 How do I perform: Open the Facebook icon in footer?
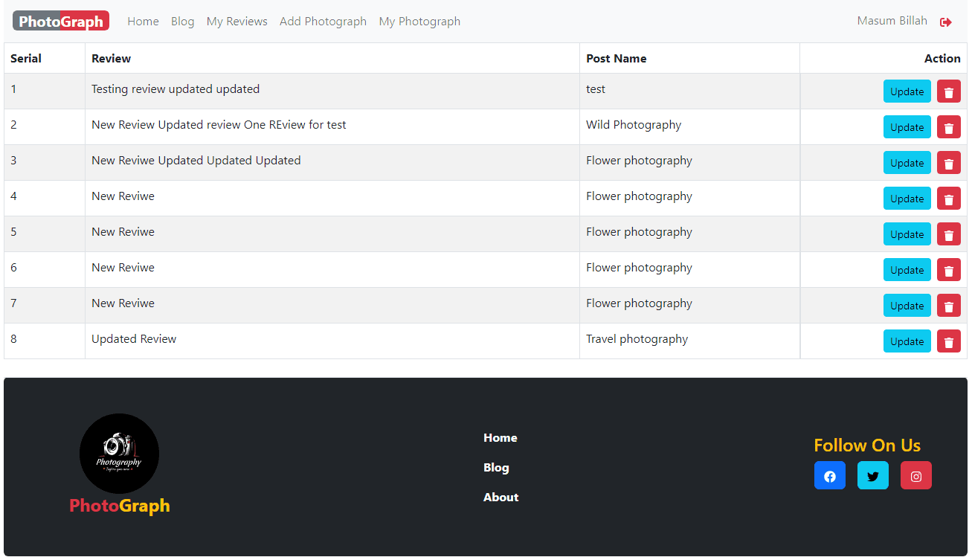[x=829, y=476]
